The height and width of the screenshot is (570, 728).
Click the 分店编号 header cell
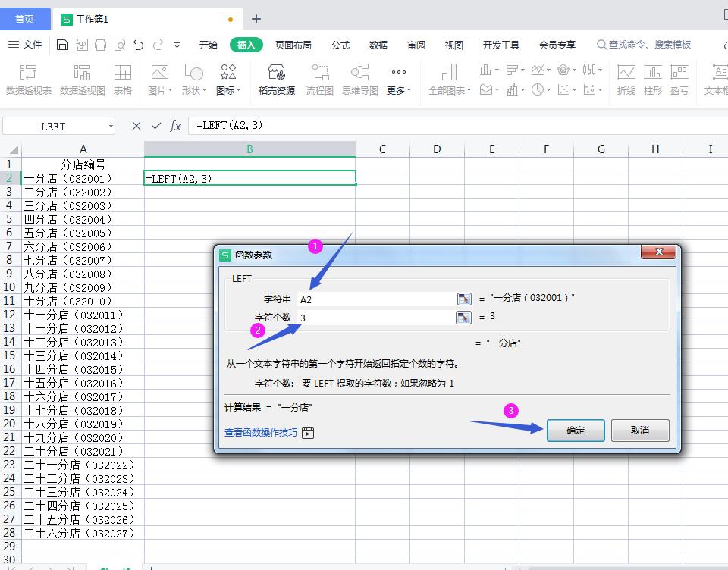click(83, 164)
